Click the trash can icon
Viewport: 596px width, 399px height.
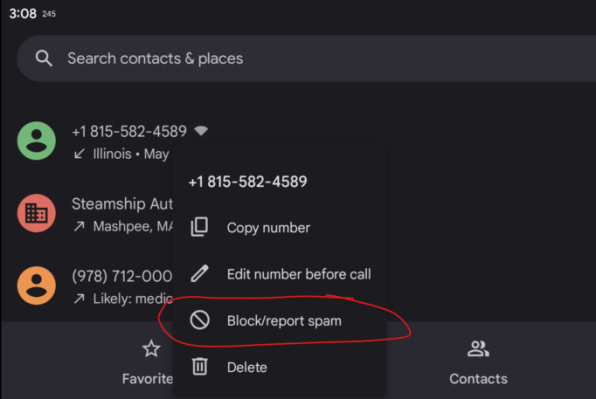tap(200, 367)
